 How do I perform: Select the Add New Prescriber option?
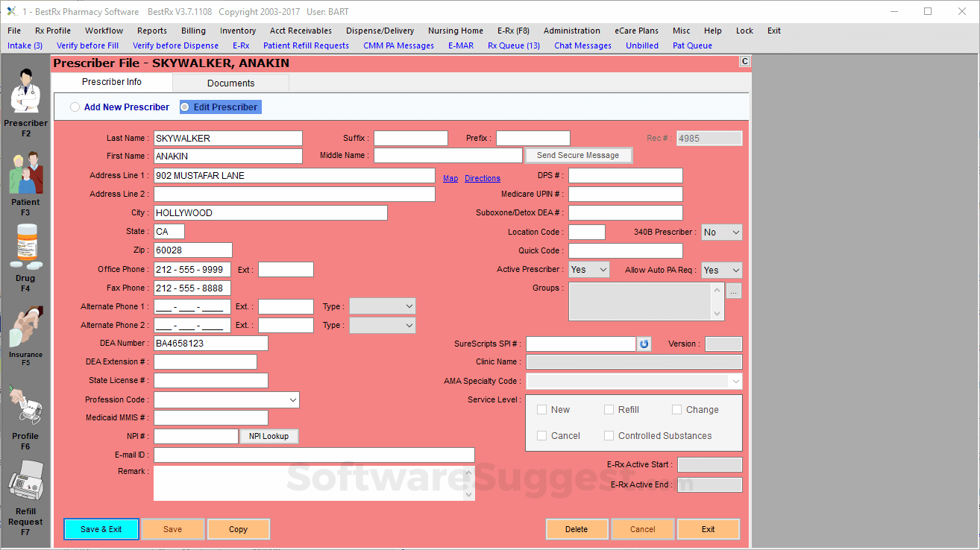[x=75, y=107]
